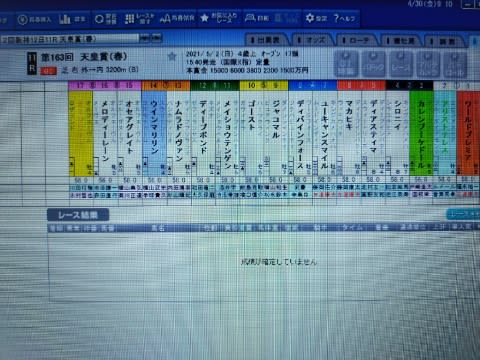Click the bar-chart icon in the toolbar
The height and width of the screenshot is (360, 480).
[x=72, y=19]
